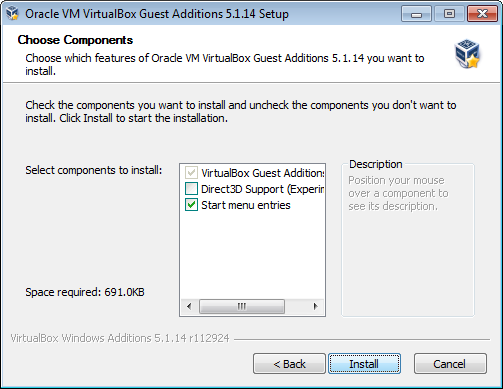Viewport: 503px width, 389px height.
Task: Enable the Direct3D Support checkbox
Action: tap(191, 189)
